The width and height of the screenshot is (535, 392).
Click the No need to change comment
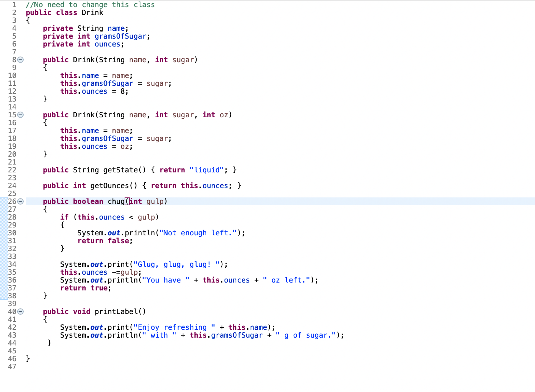[x=90, y=5]
